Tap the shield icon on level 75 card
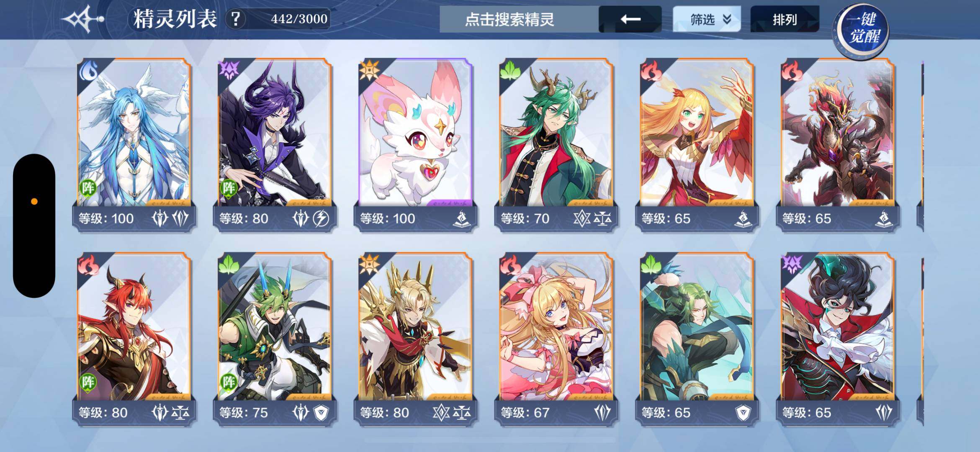The image size is (980, 452). pos(321,413)
